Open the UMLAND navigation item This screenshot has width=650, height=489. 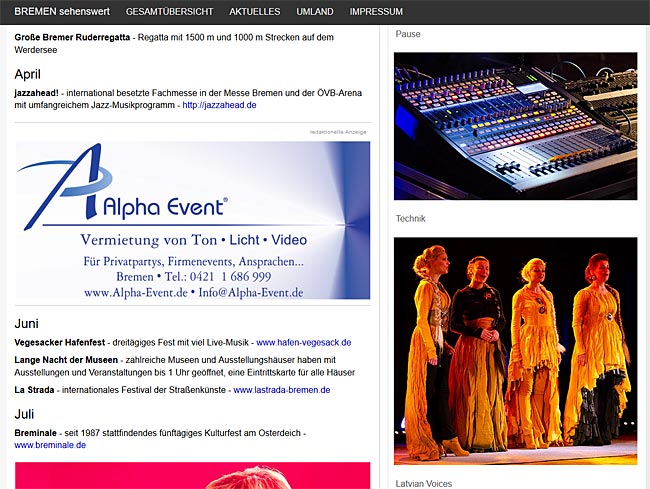tap(315, 12)
